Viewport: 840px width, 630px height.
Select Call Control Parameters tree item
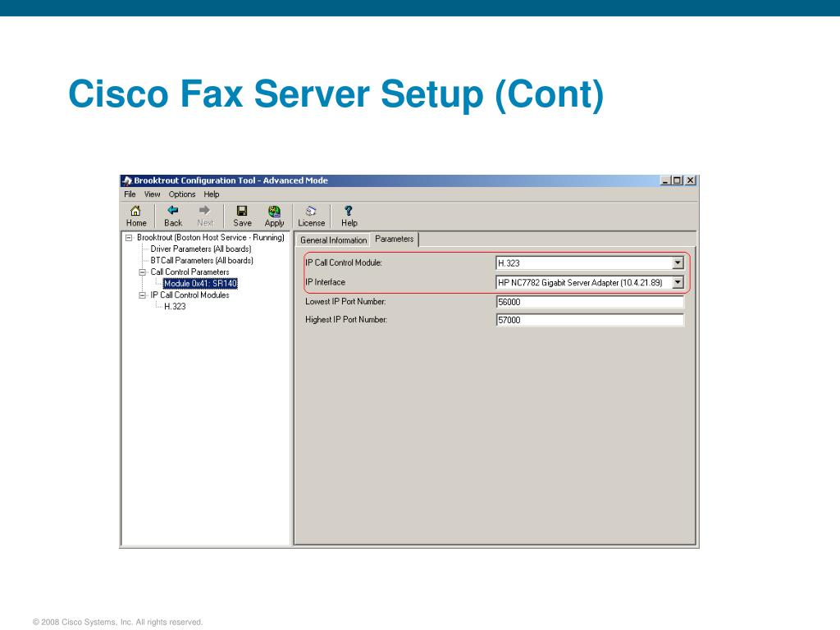coord(189,272)
